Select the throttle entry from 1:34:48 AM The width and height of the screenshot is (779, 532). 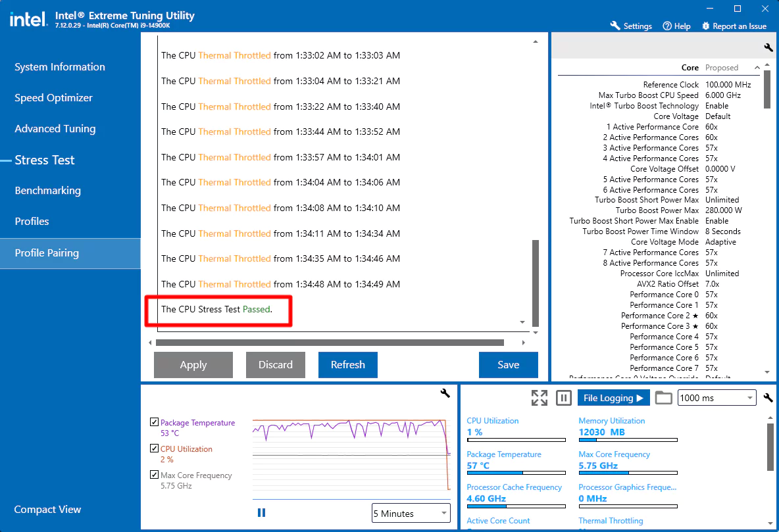(280, 284)
